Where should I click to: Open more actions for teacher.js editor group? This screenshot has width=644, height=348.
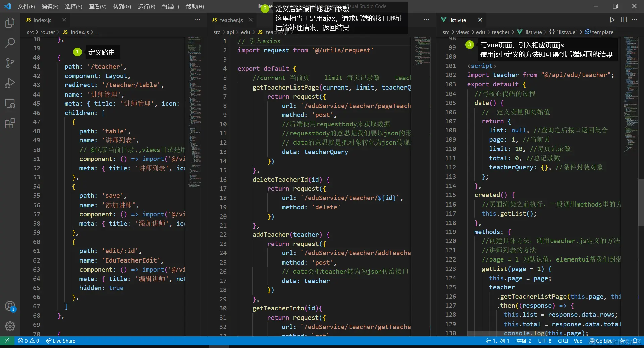(x=426, y=20)
